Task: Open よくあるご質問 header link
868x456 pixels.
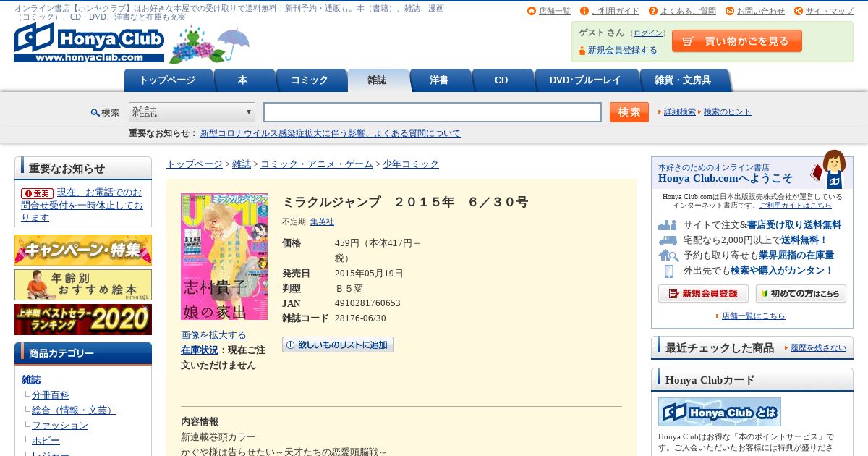Action: tap(688, 11)
